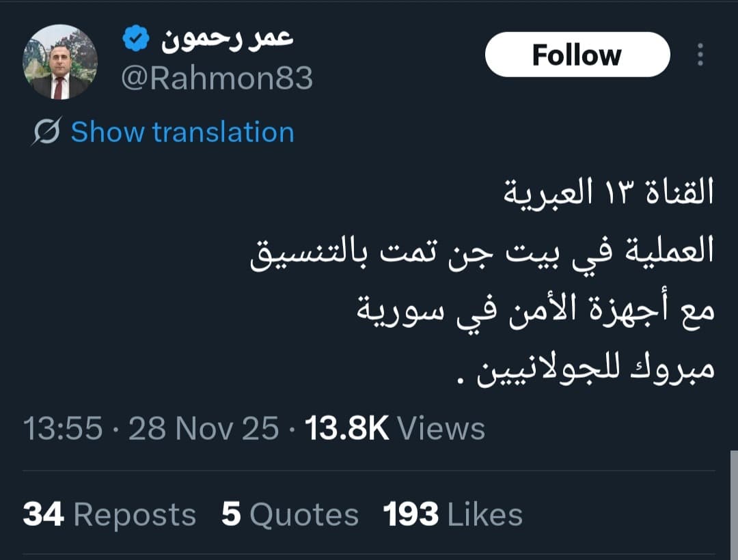Viewport: 738px width, 560px height.
Task: Click the translation icon beside Show translation
Action: point(47,131)
